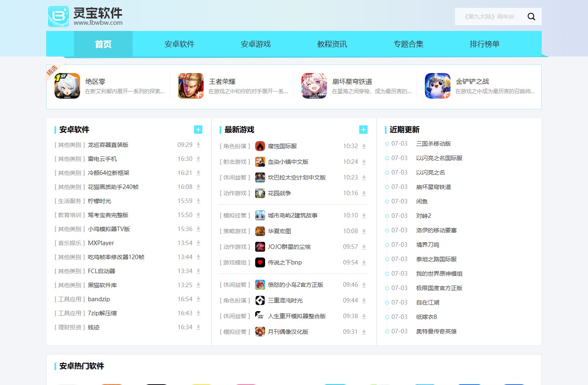
Task: Click download arrow for 钱迹
Action: pyautogui.click(x=198, y=327)
